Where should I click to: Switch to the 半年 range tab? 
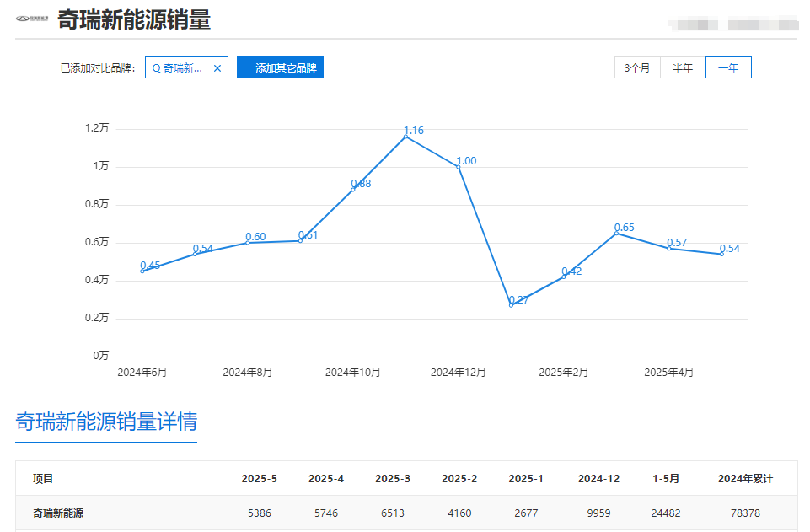(x=683, y=67)
